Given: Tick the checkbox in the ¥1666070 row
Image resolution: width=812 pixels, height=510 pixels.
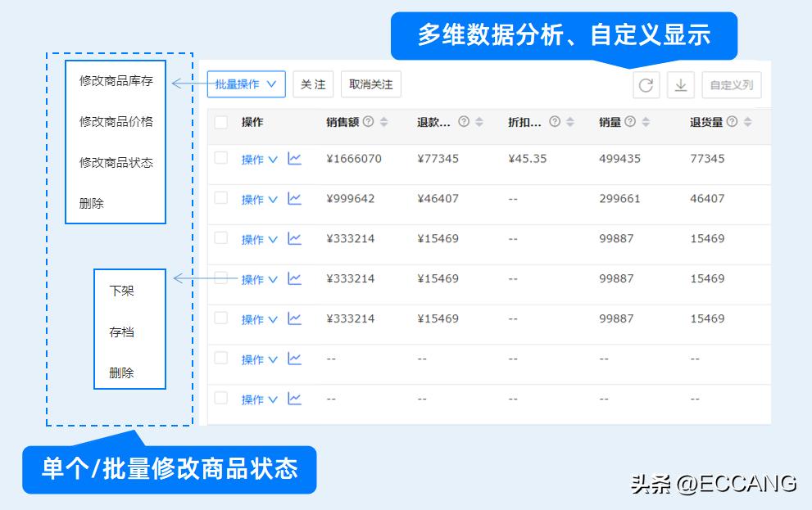Looking at the screenshot, I should point(221,158).
